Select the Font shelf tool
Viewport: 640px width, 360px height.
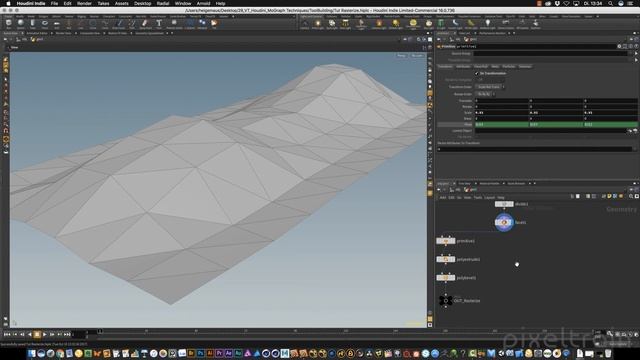159,24
